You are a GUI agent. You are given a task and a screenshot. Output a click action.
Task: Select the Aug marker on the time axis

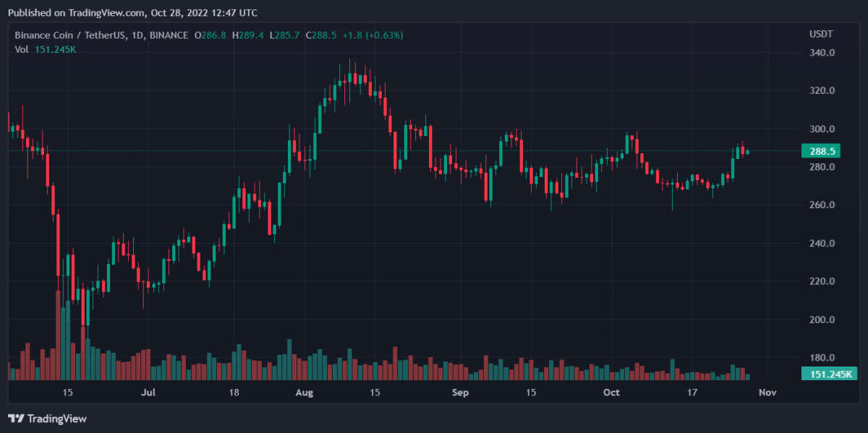pyautogui.click(x=305, y=393)
